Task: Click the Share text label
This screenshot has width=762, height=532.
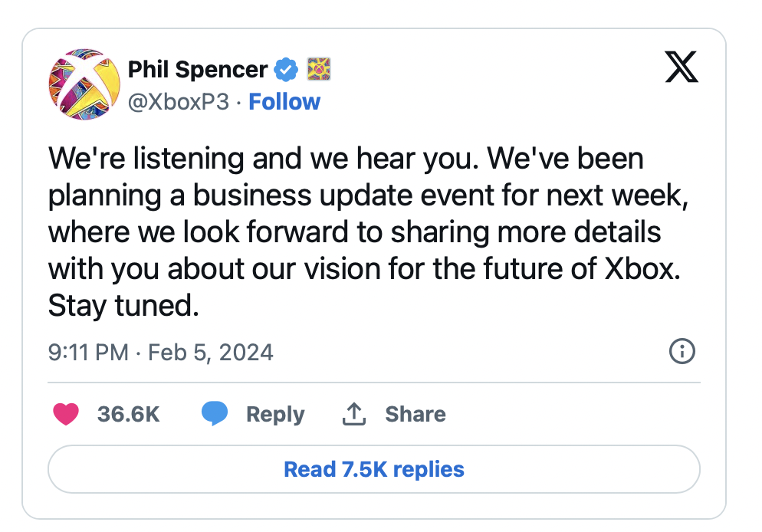Action: 415,415
